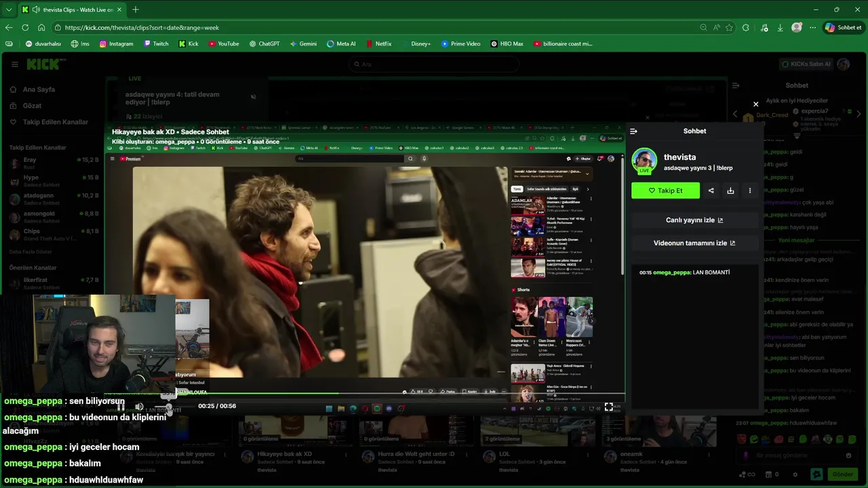Open browser settings and more menu
This screenshot has height=488, width=868.
click(812, 28)
